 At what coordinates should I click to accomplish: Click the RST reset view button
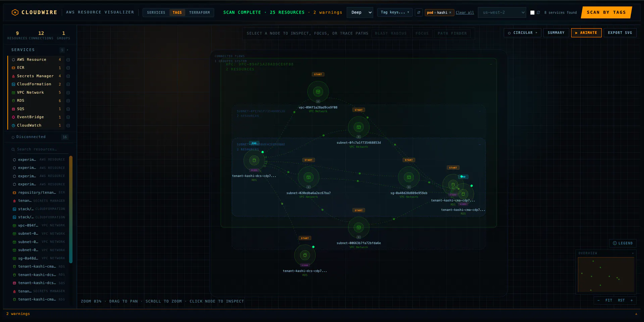click(621, 301)
